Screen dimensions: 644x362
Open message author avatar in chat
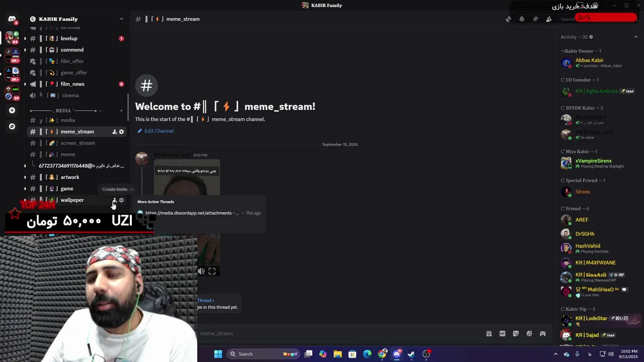[142, 158]
